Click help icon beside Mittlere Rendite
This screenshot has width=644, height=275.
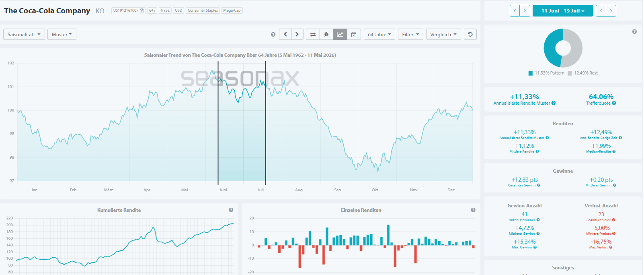pos(537,151)
